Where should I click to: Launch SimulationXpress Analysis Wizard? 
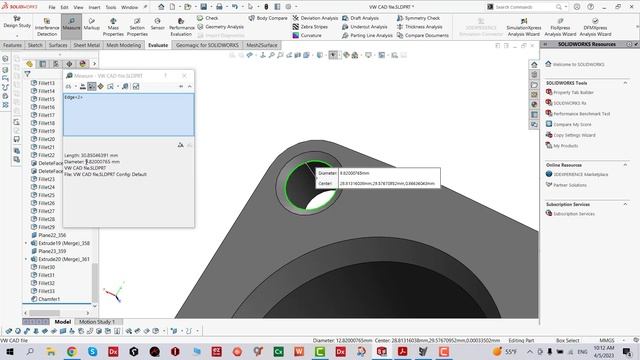coord(524,27)
